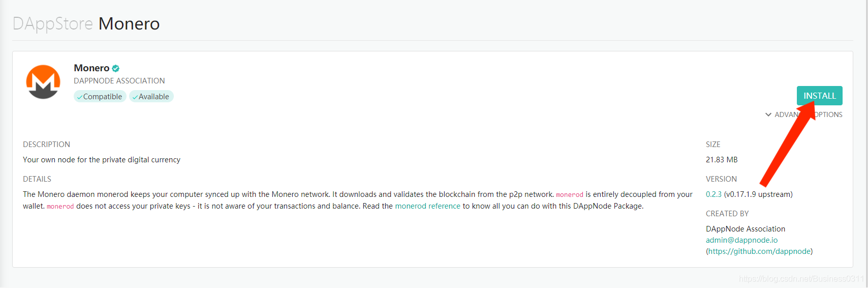Open the monerod reference link

(427, 206)
